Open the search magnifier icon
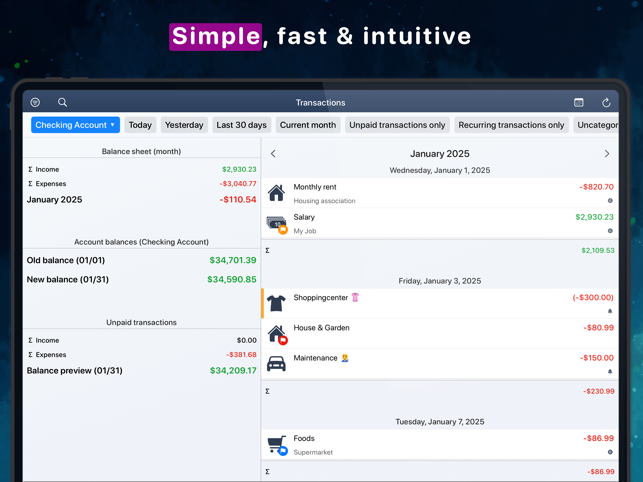 click(x=62, y=102)
